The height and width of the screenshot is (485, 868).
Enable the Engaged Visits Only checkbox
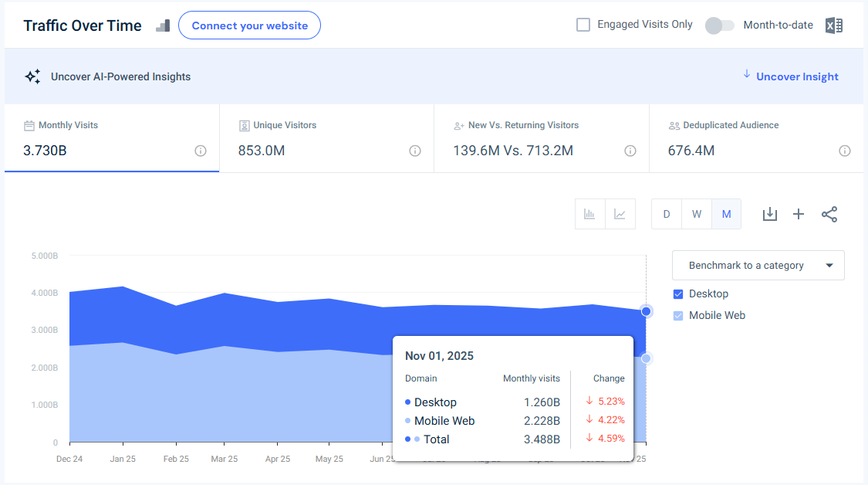tap(583, 24)
